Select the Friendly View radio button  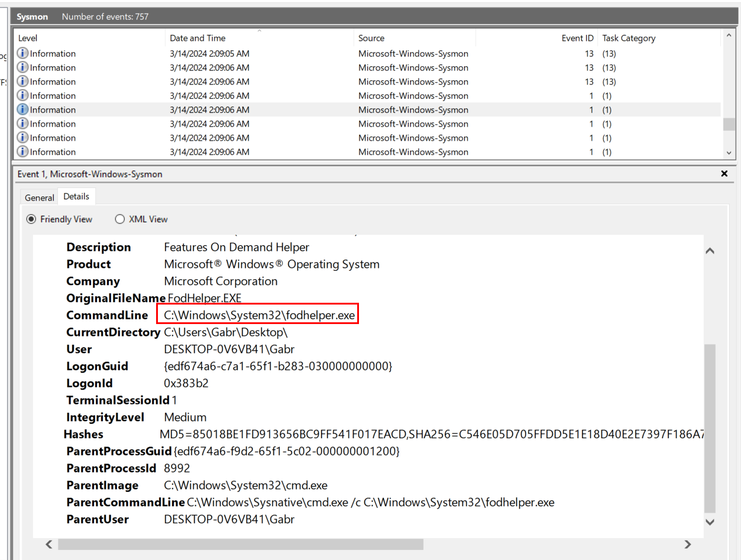(x=31, y=219)
